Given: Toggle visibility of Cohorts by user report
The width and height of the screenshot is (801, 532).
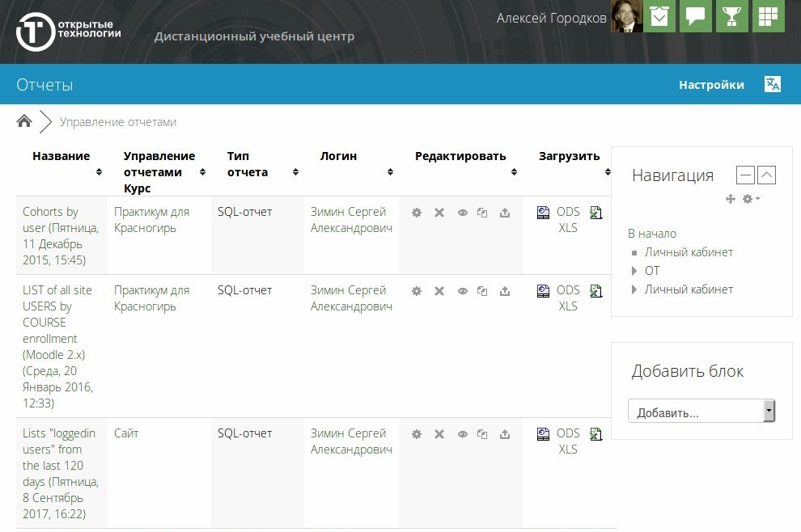Looking at the screenshot, I should click(462, 213).
